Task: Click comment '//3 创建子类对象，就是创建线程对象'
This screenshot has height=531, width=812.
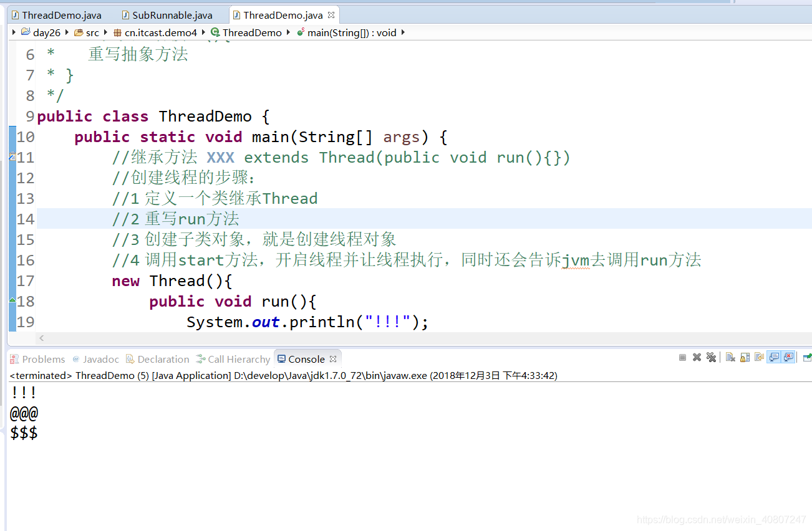Action: pyautogui.click(x=254, y=240)
